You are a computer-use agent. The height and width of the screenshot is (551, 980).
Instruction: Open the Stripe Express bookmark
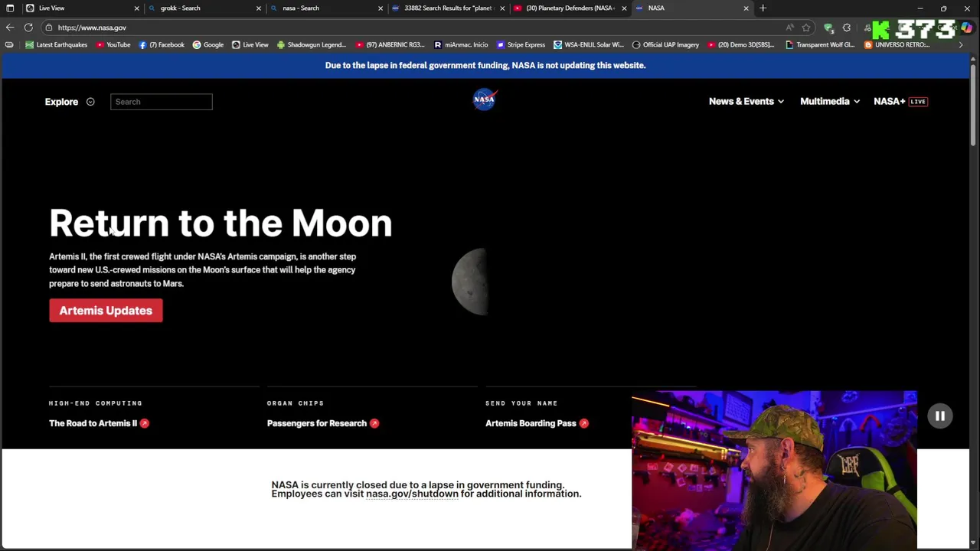[521, 44]
